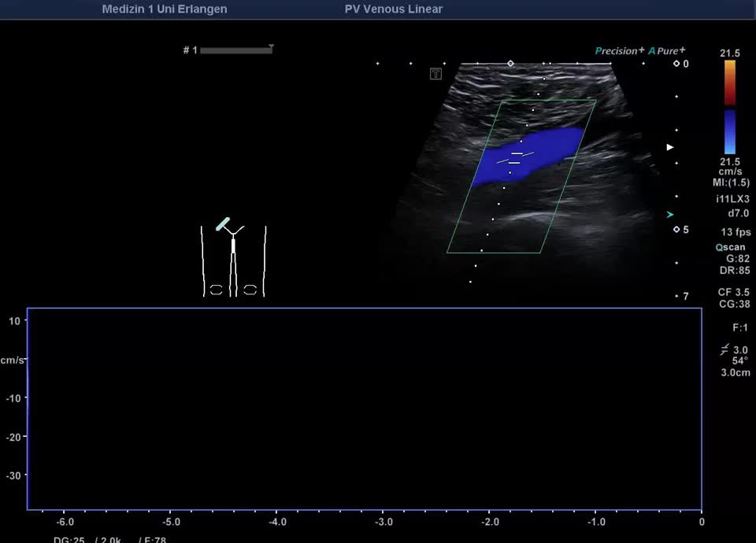Click the Qscan indicator
This screenshot has width=756, height=543.
pyautogui.click(x=730, y=247)
